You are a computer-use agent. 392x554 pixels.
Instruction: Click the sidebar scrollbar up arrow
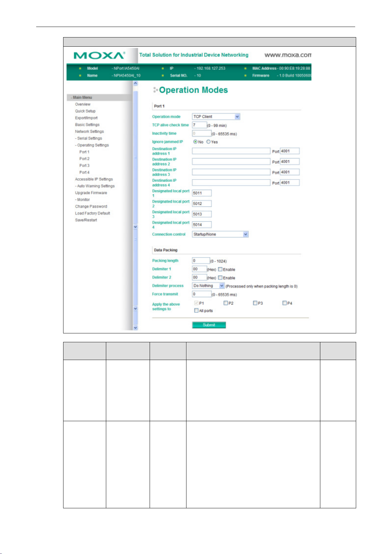point(135,84)
